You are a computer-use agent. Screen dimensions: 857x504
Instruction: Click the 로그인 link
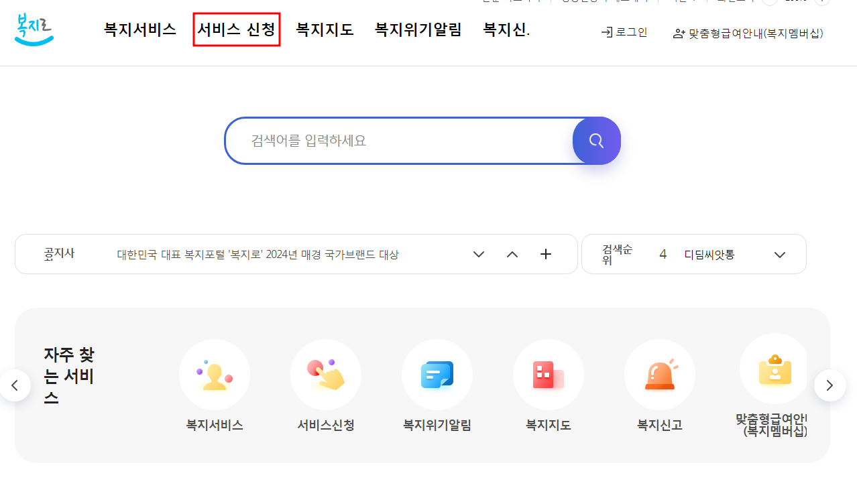pyautogui.click(x=631, y=31)
